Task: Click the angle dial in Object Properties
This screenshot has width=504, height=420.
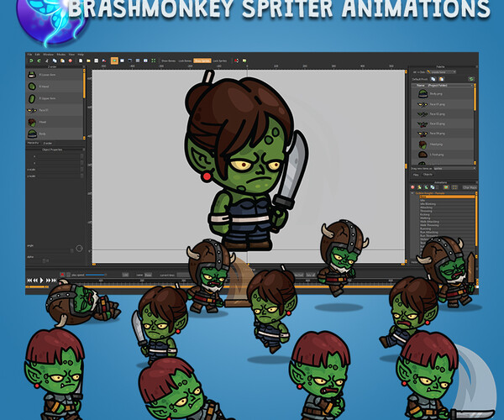Action: [79, 248]
